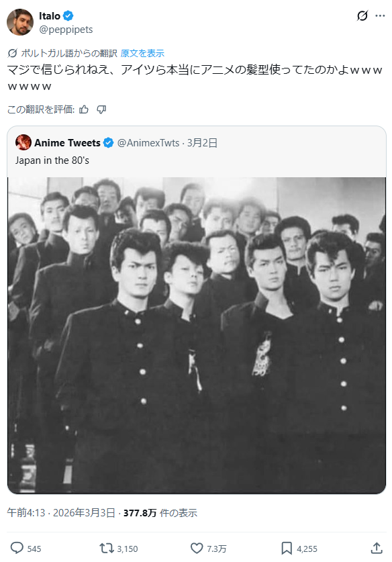Enlarge the black-and-white group photo
Screen dimensions: 392x562
pos(197,336)
